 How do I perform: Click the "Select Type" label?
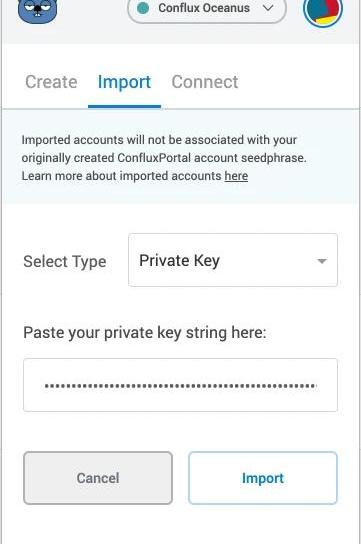[x=65, y=262]
